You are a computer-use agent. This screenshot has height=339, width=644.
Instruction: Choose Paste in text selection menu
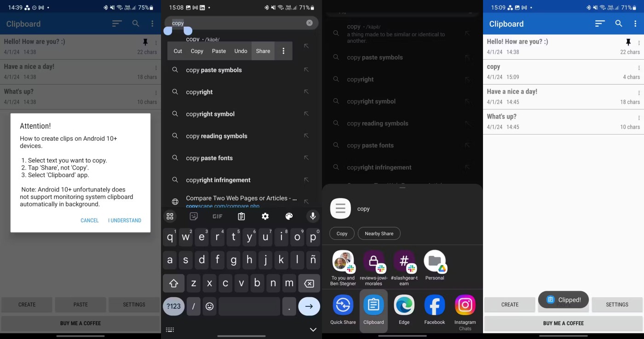point(218,51)
